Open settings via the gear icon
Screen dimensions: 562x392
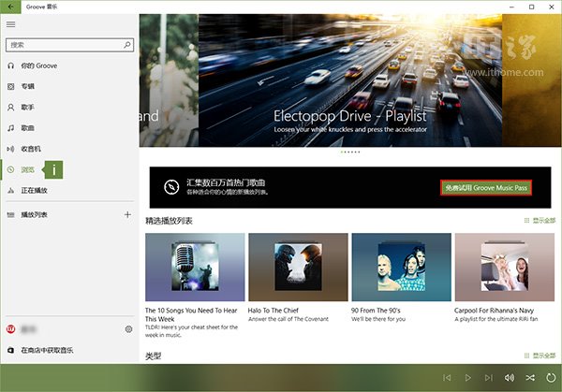(128, 329)
